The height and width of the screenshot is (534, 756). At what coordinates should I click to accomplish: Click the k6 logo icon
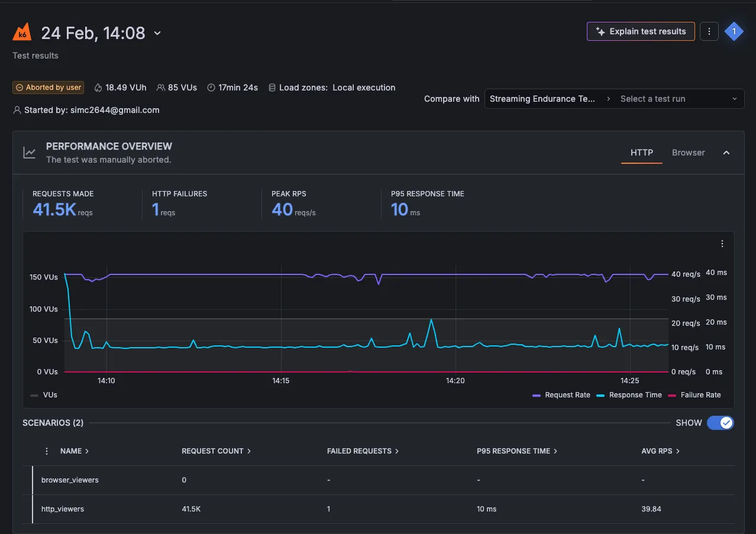point(22,33)
